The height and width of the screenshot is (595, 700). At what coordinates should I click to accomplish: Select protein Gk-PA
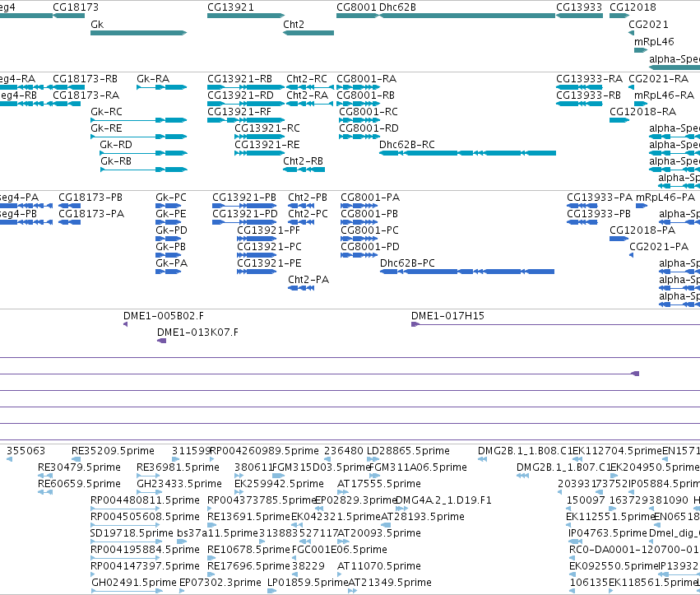tap(171, 263)
